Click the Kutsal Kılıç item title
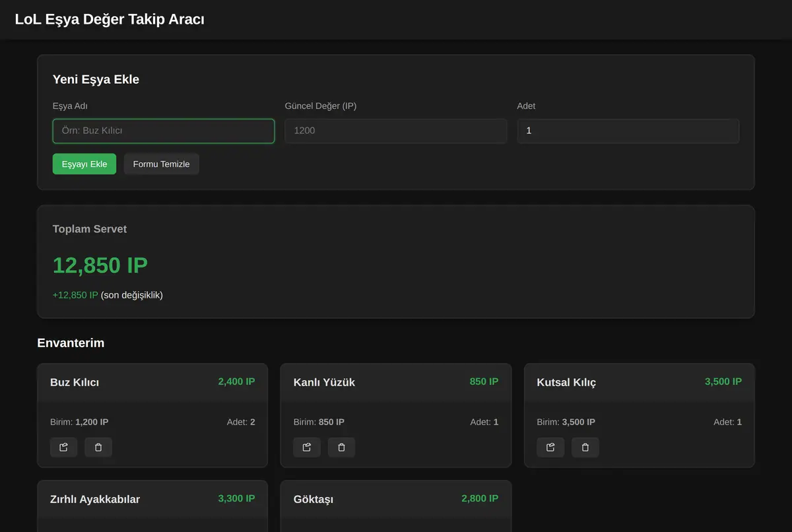The image size is (792, 532). pos(566,382)
